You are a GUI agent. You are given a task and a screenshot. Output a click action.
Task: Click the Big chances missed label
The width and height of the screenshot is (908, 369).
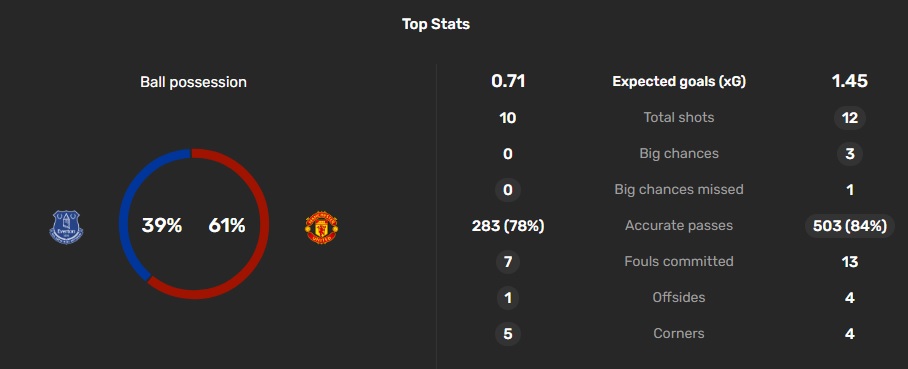pos(679,189)
